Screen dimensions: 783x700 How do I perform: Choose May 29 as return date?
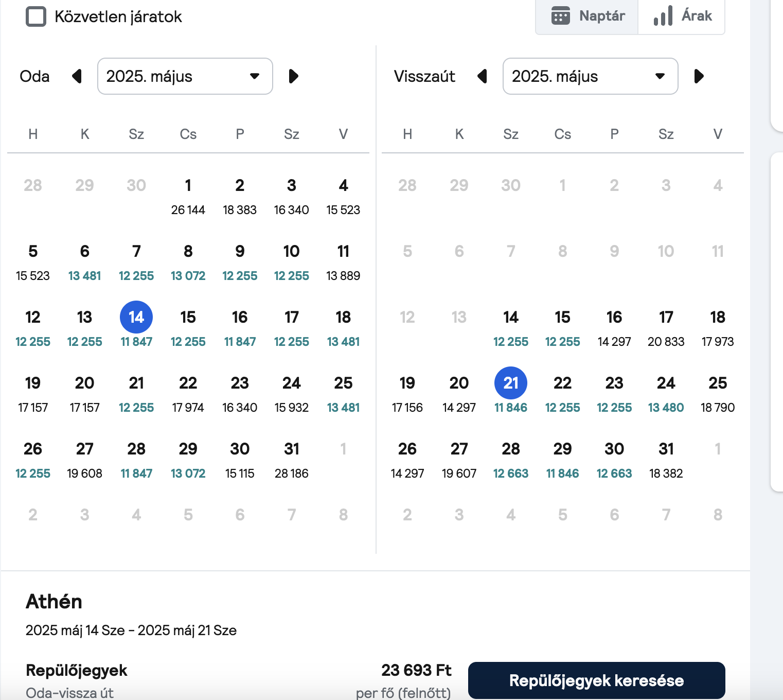coord(563,460)
